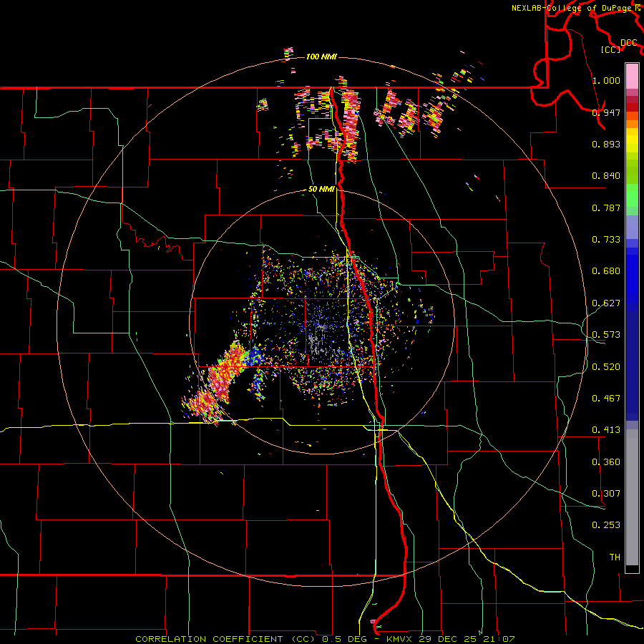Click the 0.947 scale value
644x644 pixels.
(606, 112)
